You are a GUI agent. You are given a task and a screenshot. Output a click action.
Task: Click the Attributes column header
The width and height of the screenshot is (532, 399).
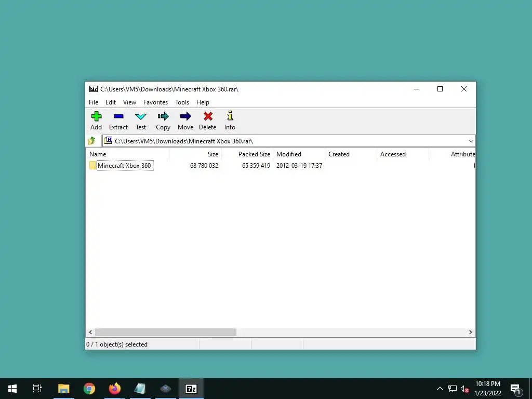(452, 154)
